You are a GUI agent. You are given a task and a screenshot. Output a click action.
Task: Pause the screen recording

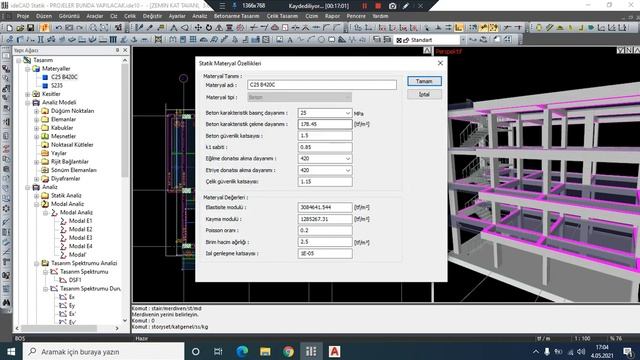pyautogui.click(x=364, y=6)
